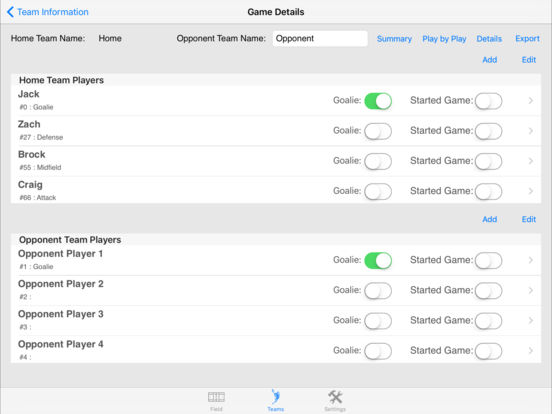The width and height of the screenshot is (552, 414).
Task: Turn off Goalie for Opponent Player 1
Action: 378,261
